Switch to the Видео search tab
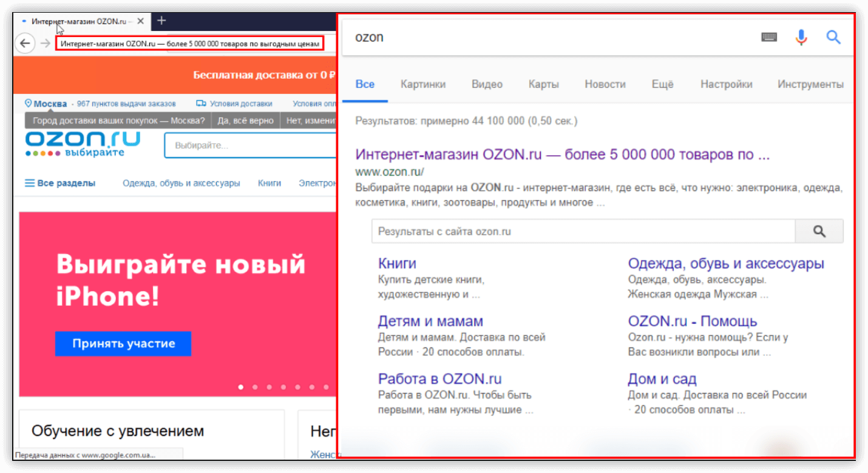Image resolution: width=868 pixels, height=473 pixels. tap(487, 84)
